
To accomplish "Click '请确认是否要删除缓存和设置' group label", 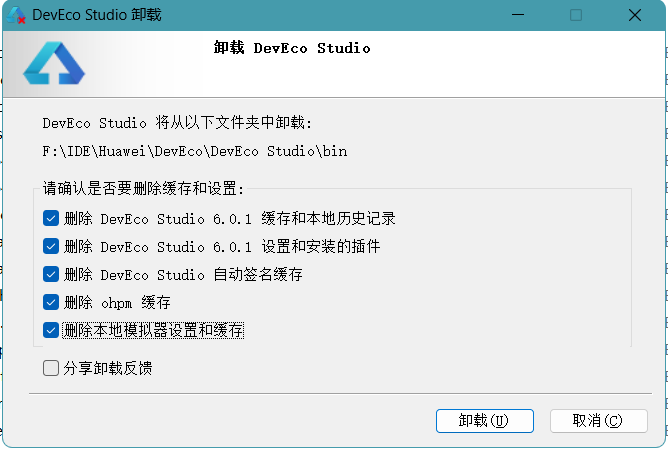I will coord(143,188).
